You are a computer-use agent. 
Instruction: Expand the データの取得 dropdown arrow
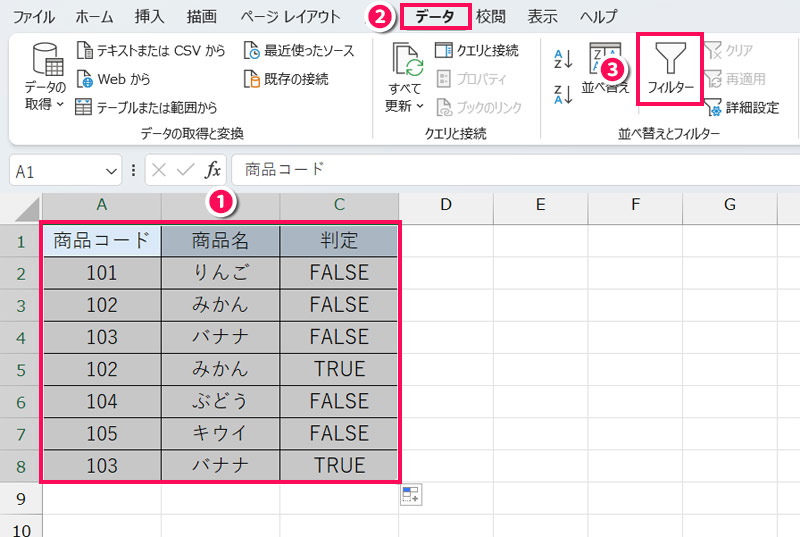click(60, 104)
